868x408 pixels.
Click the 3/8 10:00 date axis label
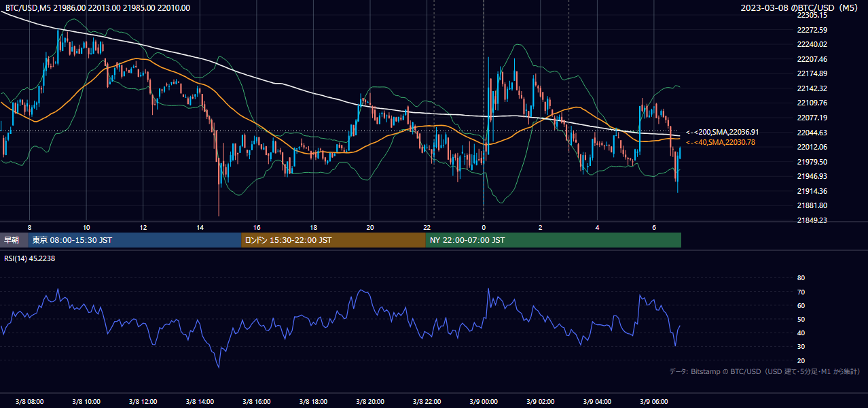click(86, 401)
